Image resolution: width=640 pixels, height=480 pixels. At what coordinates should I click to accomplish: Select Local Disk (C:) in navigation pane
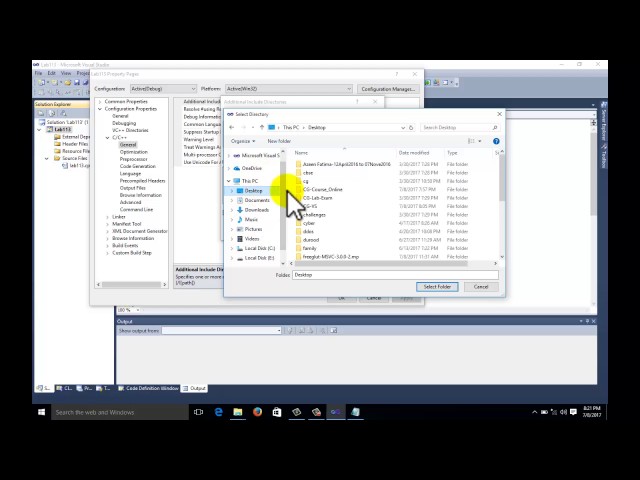260,249
